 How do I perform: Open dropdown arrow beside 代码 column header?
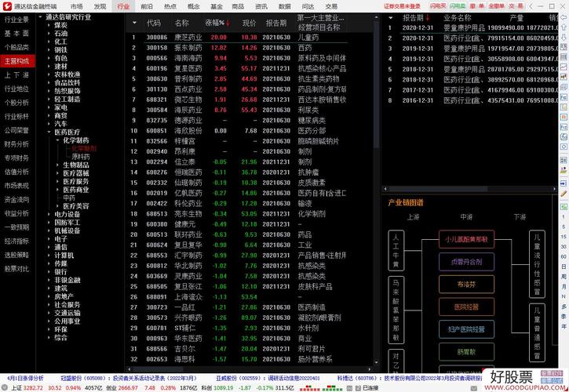(135, 23)
